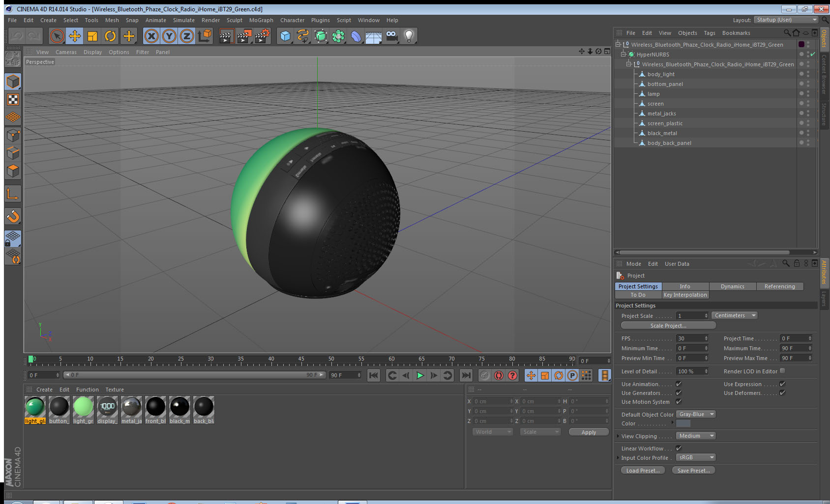
Task: Render the active view with clapperboard icon
Action: pos(226,36)
